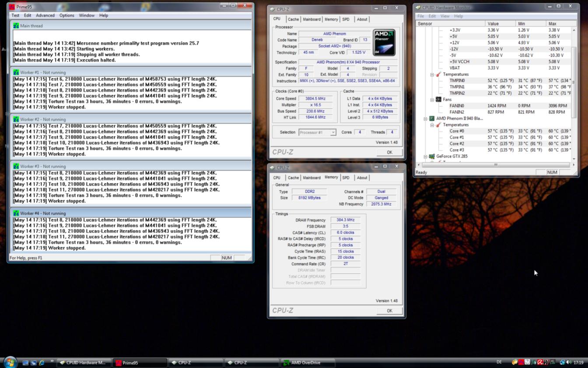588x368 pixels.
Task: Click the NB Frequency value 2075.3 MHz
Action: click(x=381, y=204)
